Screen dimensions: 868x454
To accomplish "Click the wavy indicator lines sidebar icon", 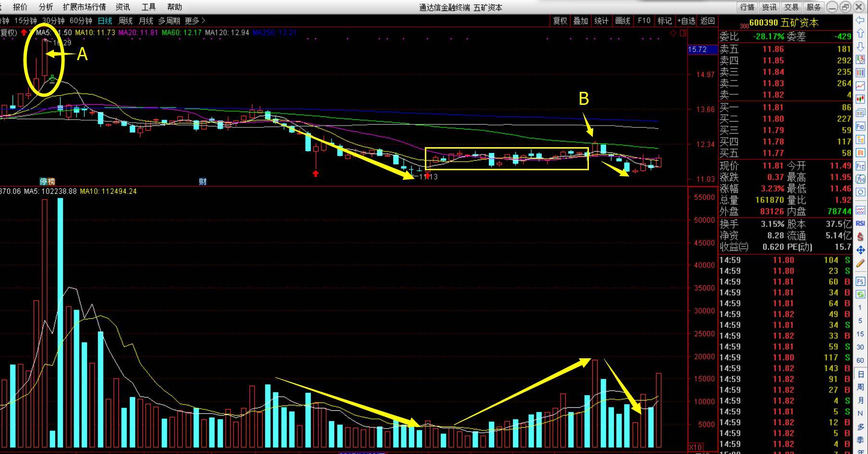I will [x=860, y=210].
